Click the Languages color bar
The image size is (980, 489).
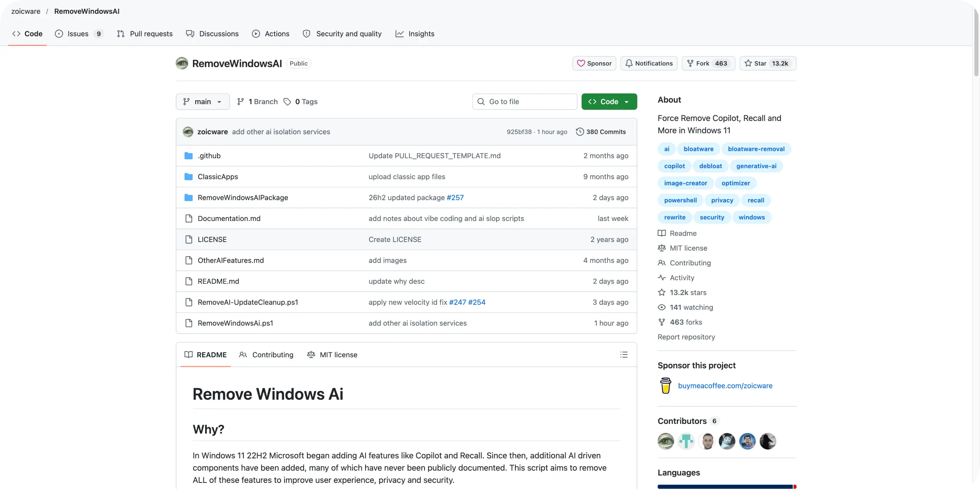727,487
